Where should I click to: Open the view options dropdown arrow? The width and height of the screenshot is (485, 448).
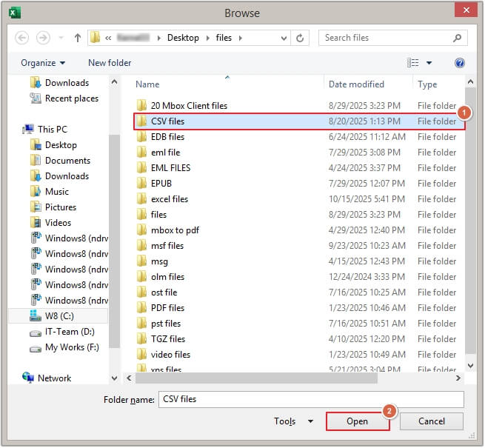point(429,63)
